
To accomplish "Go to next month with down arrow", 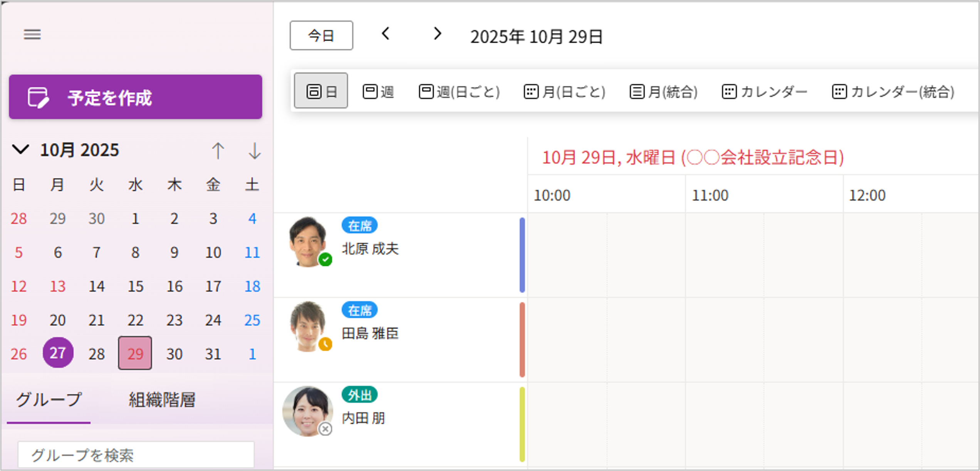I will (255, 151).
